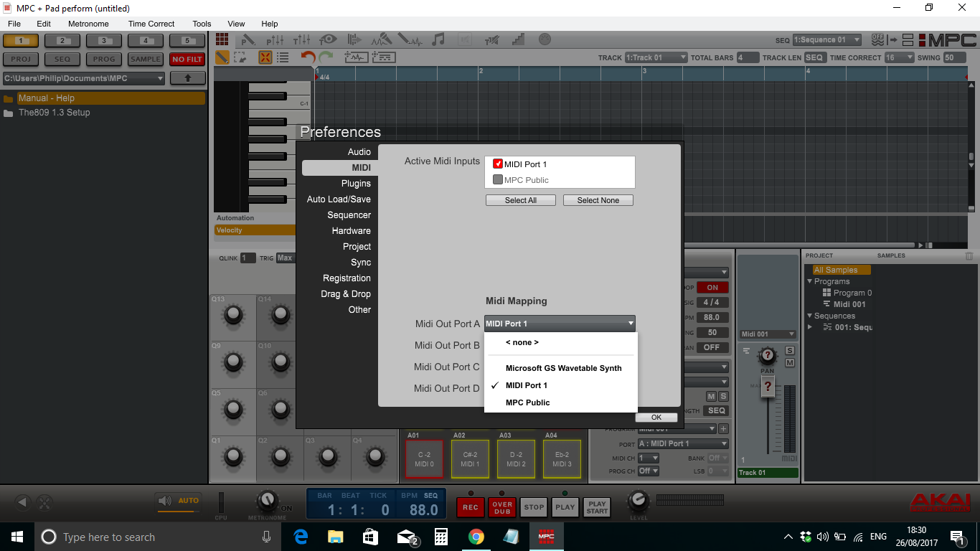
Task: Open the track mute T-speaker icon
Action: click(x=491, y=39)
